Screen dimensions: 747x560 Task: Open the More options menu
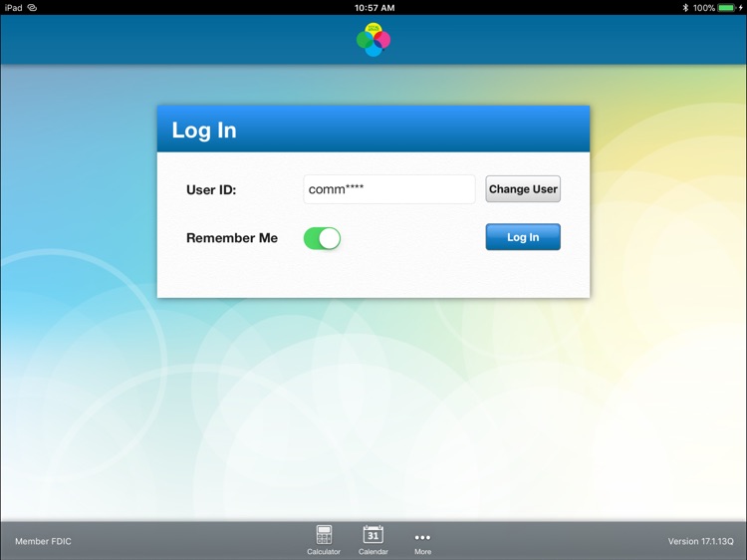click(x=422, y=543)
